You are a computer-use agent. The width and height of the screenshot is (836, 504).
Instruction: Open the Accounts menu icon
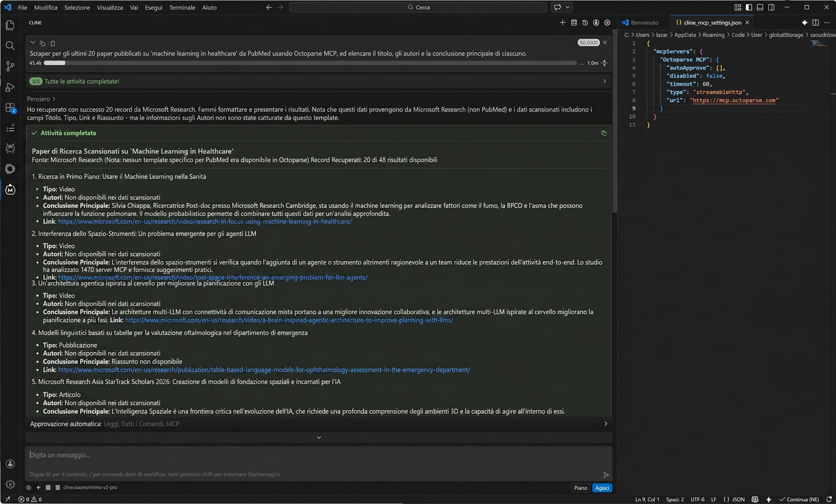(10, 464)
